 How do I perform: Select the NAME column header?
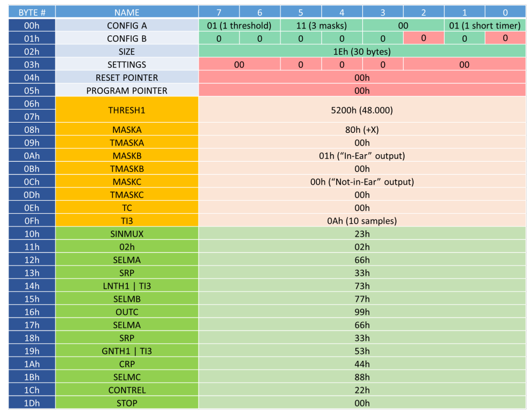127,12
